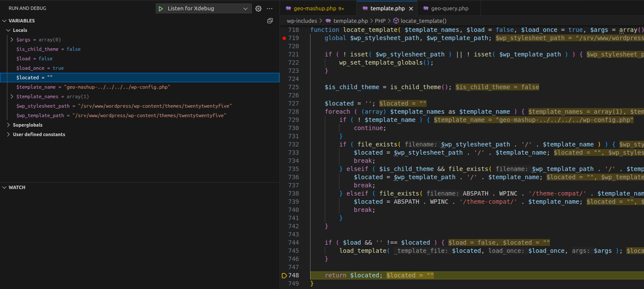Open the Run and Debug more actions menu
The height and width of the screenshot is (289, 644).
[270, 9]
